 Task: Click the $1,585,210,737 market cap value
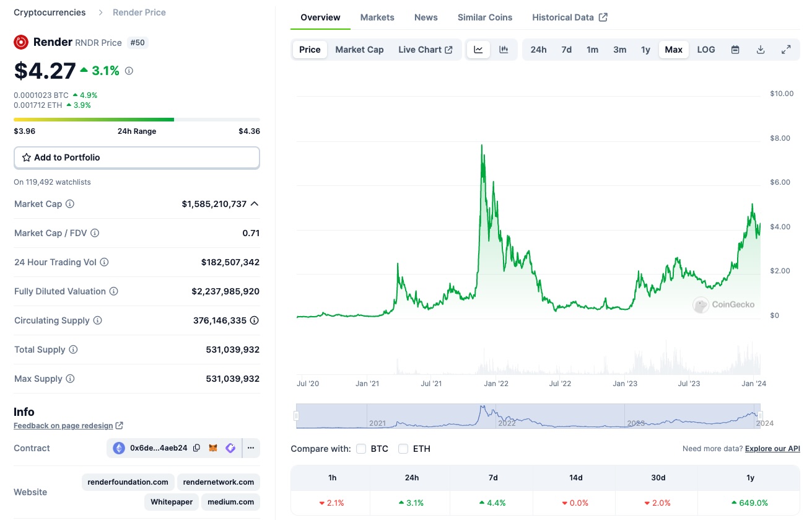(x=214, y=204)
